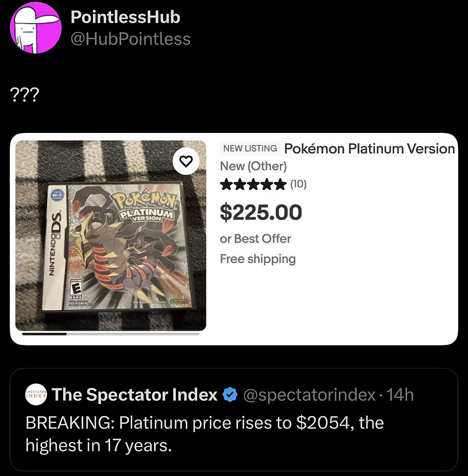This screenshot has height=476, width=468.
Task: Open the Pokémon Platinum game photo
Action: 111,235
